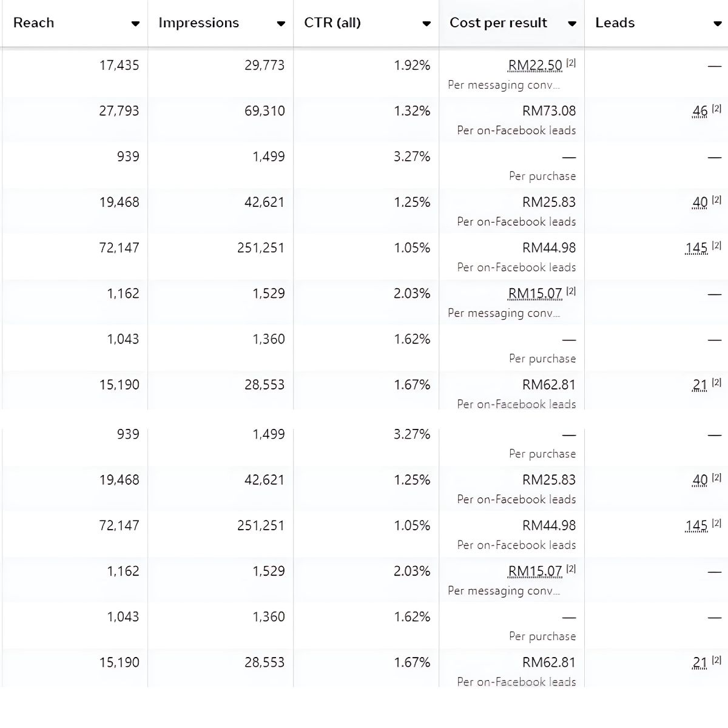
Task: Expand the Cost per result dropdown arrow
Action: tap(572, 24)
